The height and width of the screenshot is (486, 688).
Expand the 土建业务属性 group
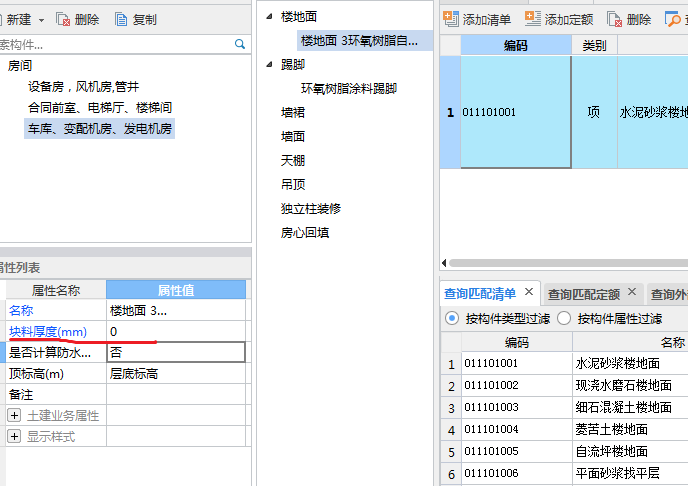point(14,415)
